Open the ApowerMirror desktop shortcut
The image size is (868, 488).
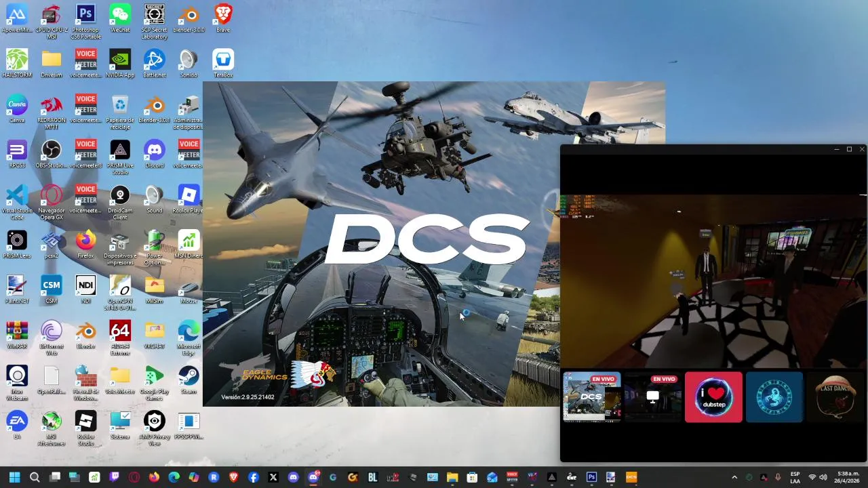pyautogui.click(x=17, y=18)
